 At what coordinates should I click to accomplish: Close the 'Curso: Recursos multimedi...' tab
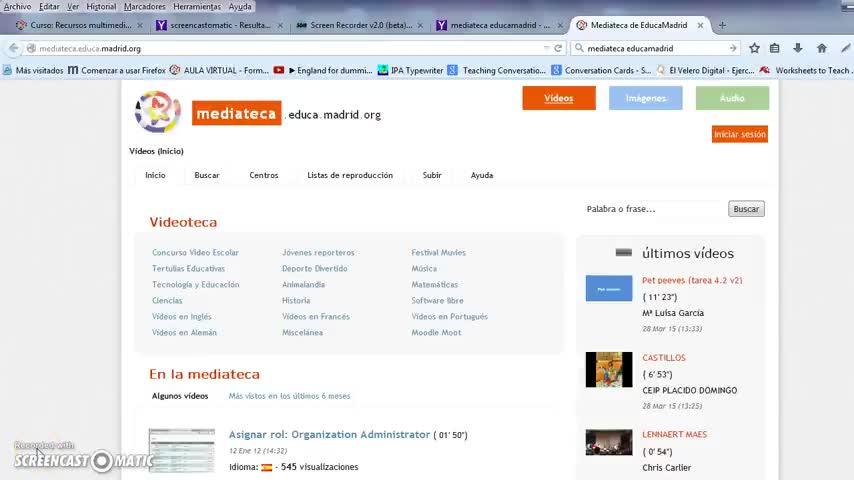point(140,25)
